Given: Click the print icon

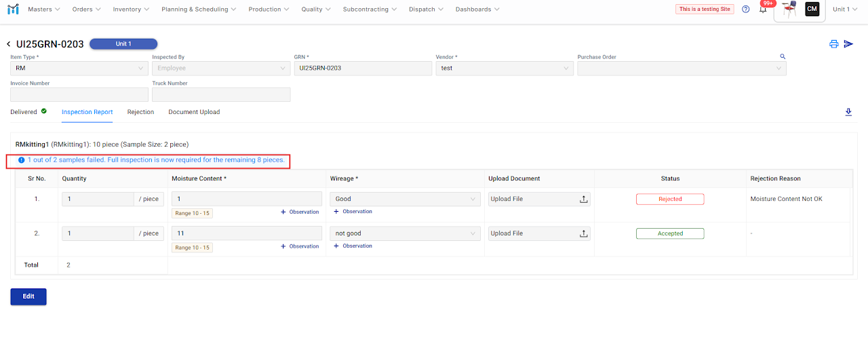Looking at the screenshot, I should (833, 44).
